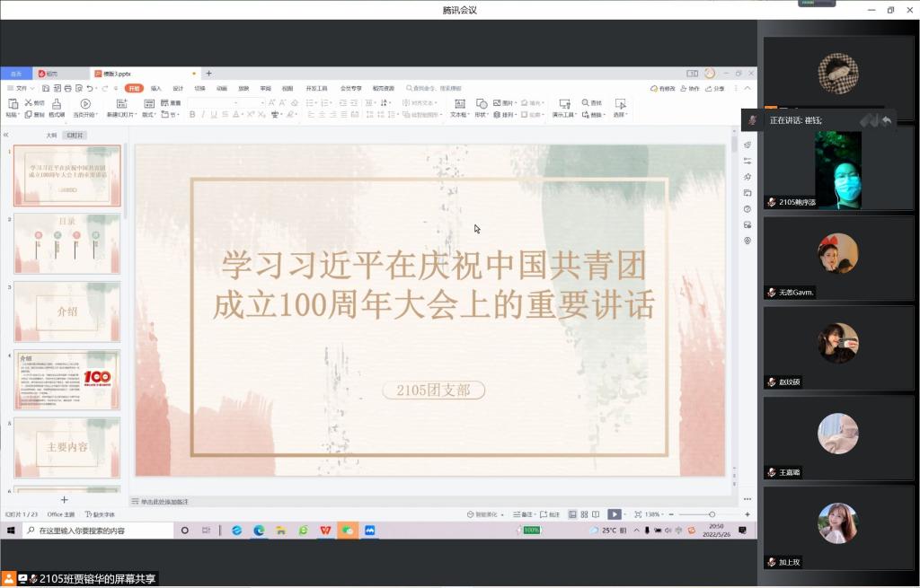Toggle italic formatting button I
This screenshot has width=920, height=588.
tap(203, 115)
